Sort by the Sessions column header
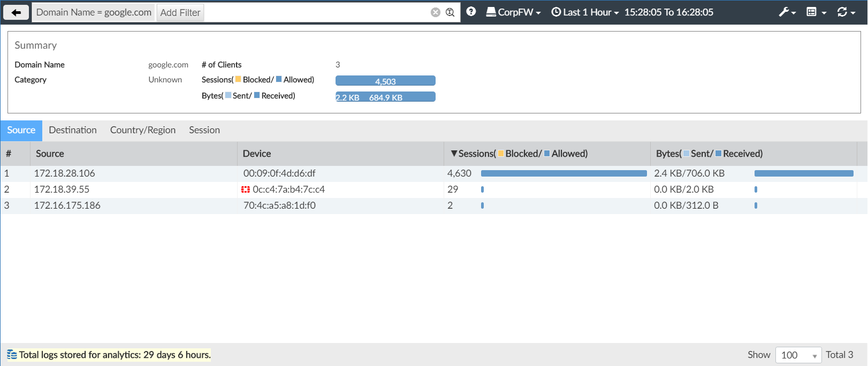The width and height of the screenshot is (868, 366). (547, 154)
